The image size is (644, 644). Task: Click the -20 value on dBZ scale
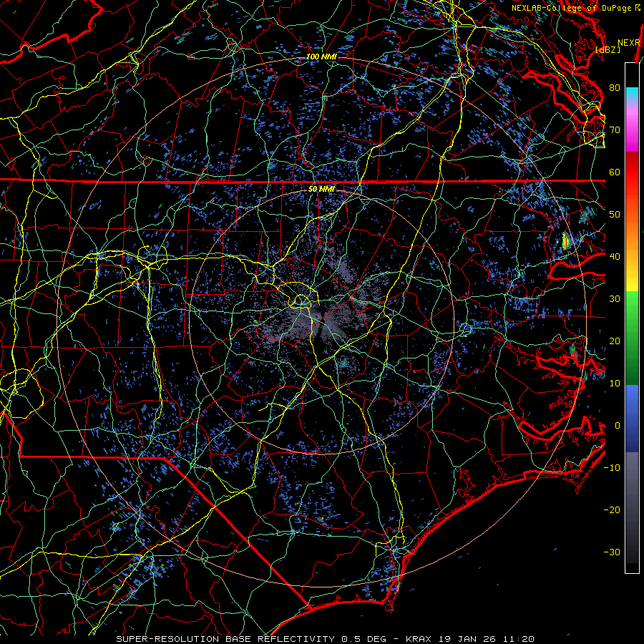(612, 510)
